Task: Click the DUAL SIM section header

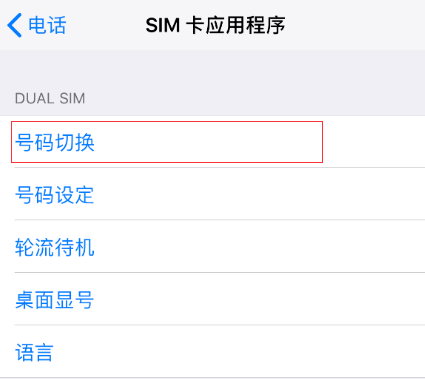Action: pos(50,99)
